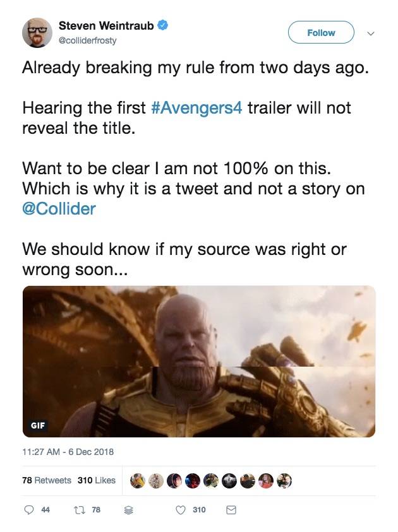Like the tweet with the heart icon
The height and width of the screenshot is (532, 398).
point(181,510)
